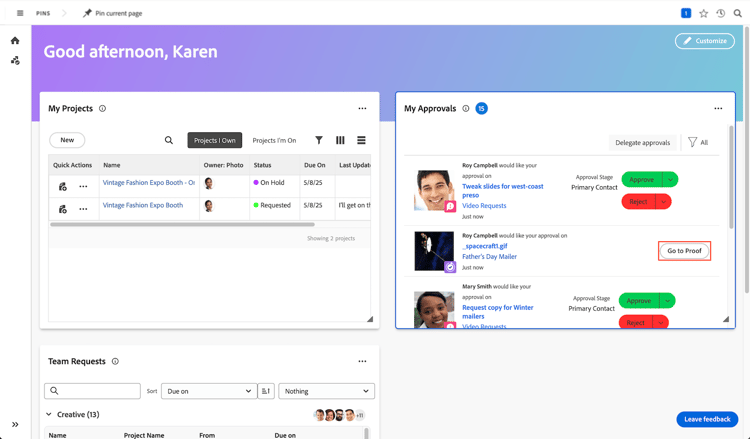This screenshot has height=439, width=750.
Task: Collapse the Creative (13) group
Action: 48,414
